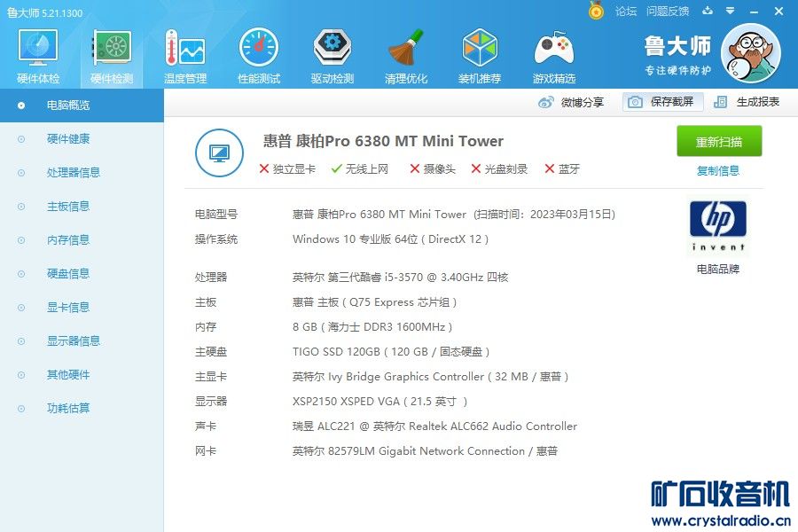Click 生成报表 generate report

pyautogui.click(x=747, y=102)
